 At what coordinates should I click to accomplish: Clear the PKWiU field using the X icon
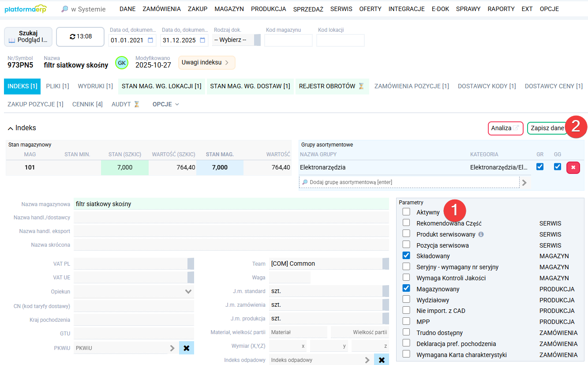pos(185,348)
